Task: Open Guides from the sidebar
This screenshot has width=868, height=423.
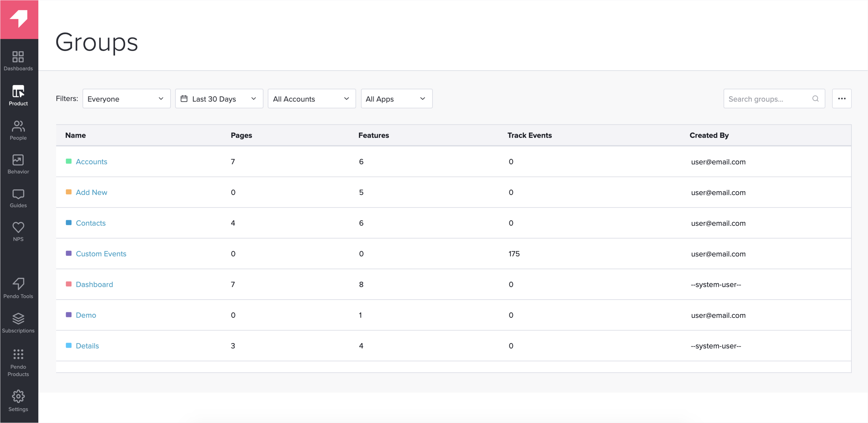Action: pos(18,198)
